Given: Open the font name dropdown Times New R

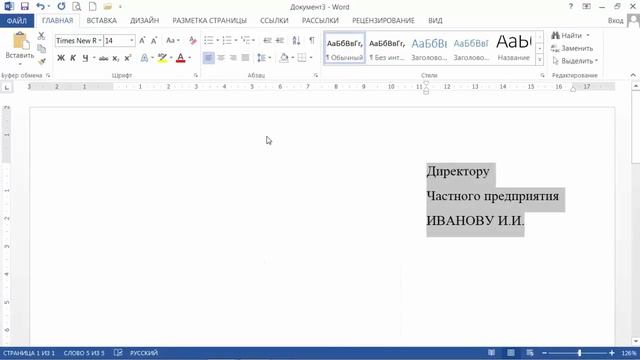Looking at the screenshot, I should click(x=100, y=40).
